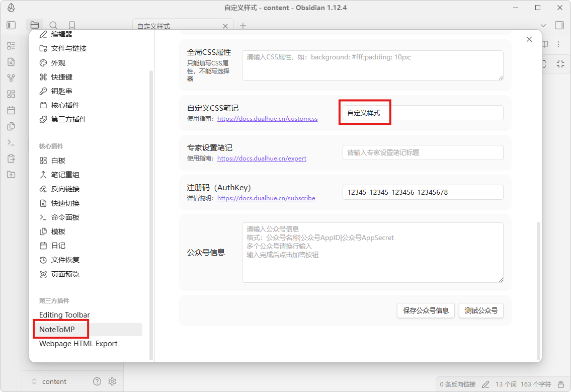Screen dimensions: 571x392
Task: Click 保存公众号信息 button
Action: (x=426, y=310)
